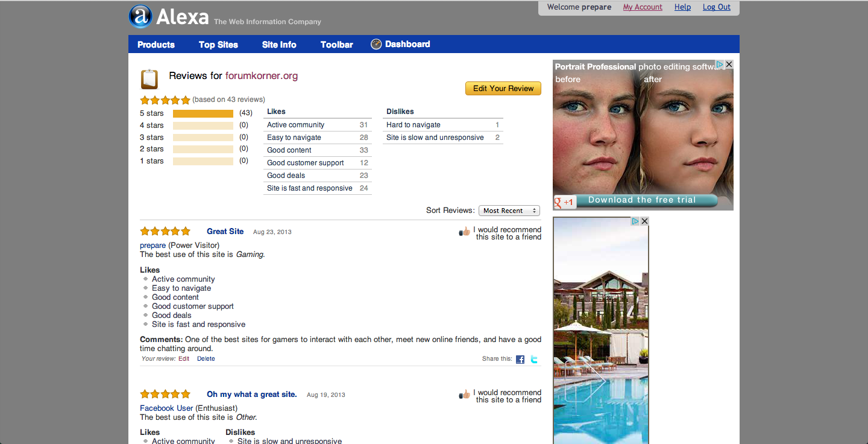Click 'Good deals' row in Likes table
Screen dimensions: 868x444
(x=318, y=176)
